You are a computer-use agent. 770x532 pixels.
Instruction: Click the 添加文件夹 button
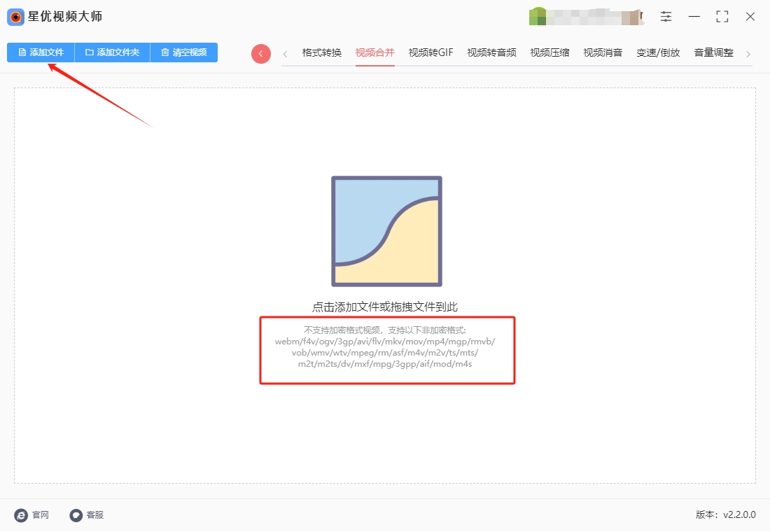112,52
